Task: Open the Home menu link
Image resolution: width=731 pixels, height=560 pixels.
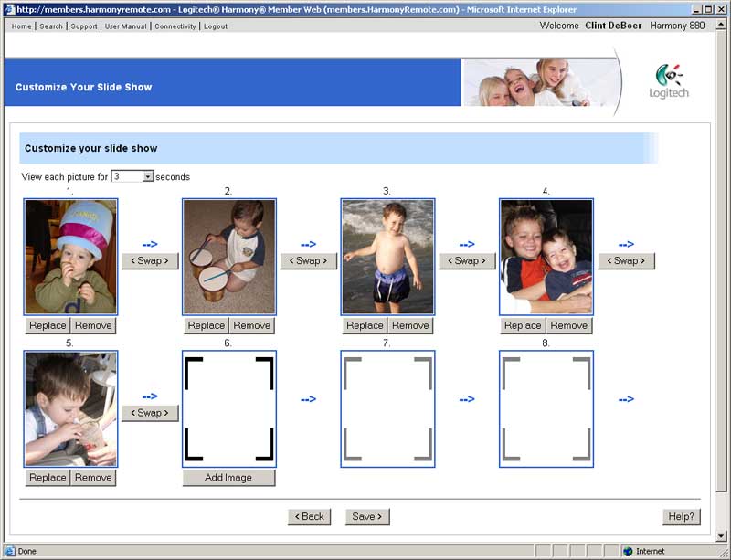Action: [21, 26]
